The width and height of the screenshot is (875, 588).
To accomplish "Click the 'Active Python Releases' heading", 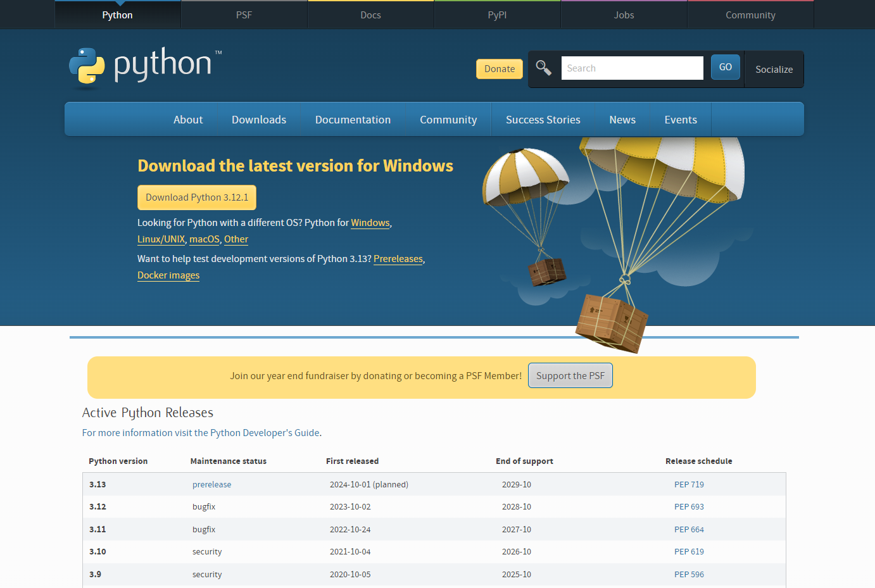I will [148, 413].
